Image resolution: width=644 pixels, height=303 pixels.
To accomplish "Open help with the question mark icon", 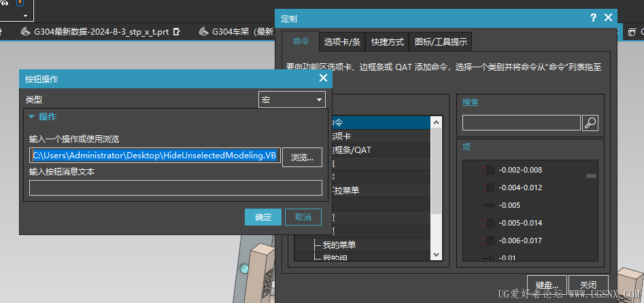I will click(x=593, y=18).
